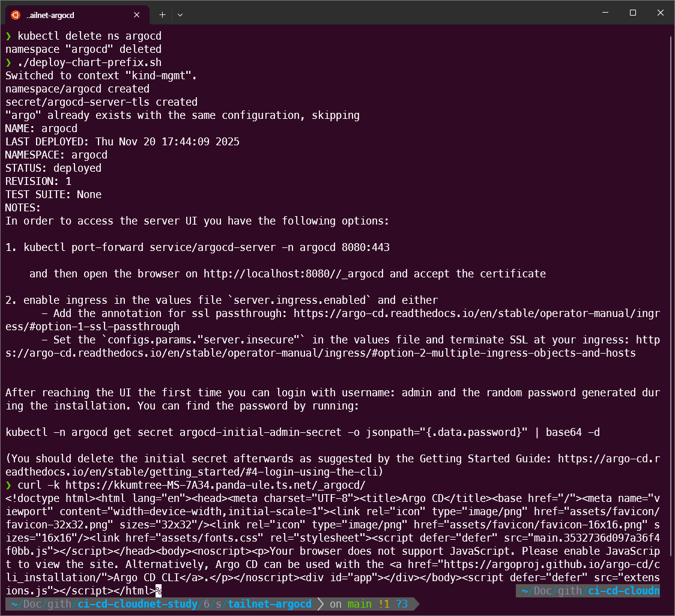Click the option-2-multiple-ingress-objects-and-hosts URL
This screenshot has height=616, width=675.
(332, 346)
